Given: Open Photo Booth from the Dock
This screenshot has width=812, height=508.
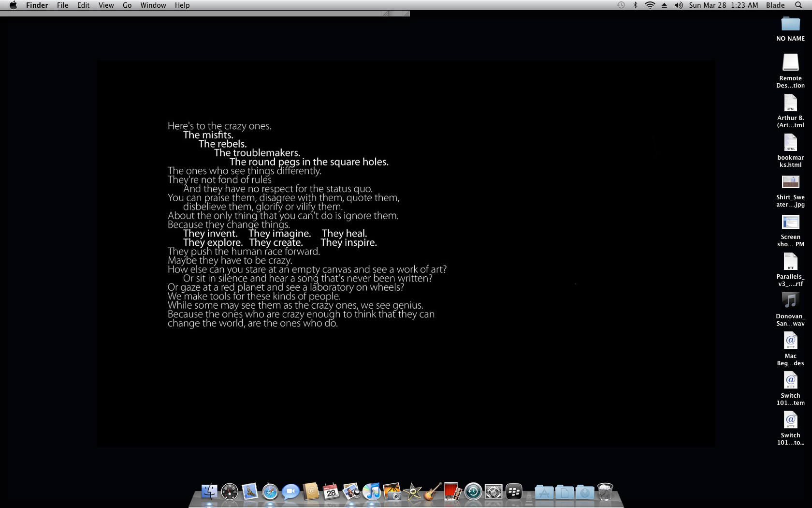Looking at the screenshot, I should [x=453, y=492].
